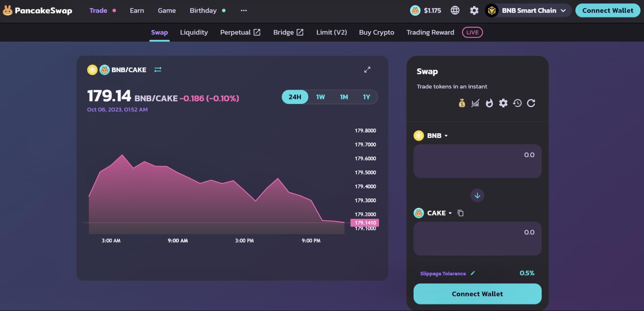Open the Trade menu
This screenshot has height=311, width=644.
[x=98, y=10]
